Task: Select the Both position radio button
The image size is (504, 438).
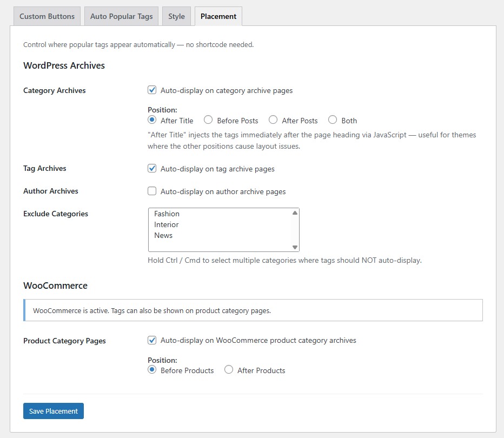Action: click(x=333, y=120)
